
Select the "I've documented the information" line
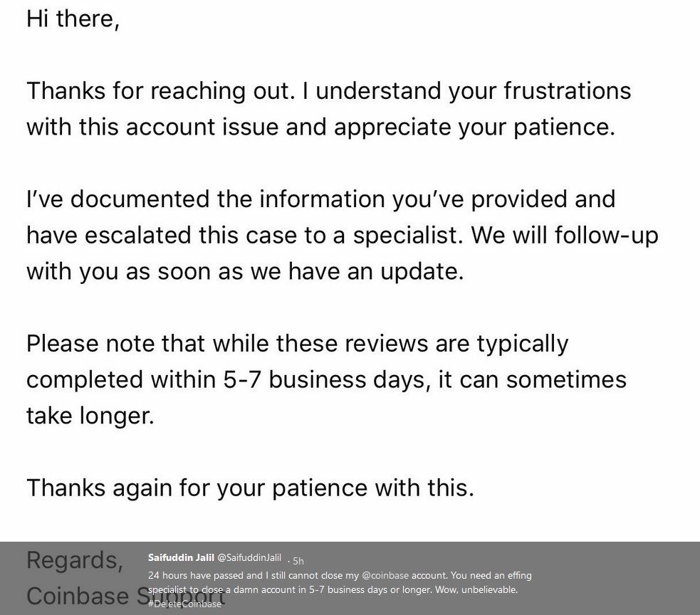(x=321, y=199)
